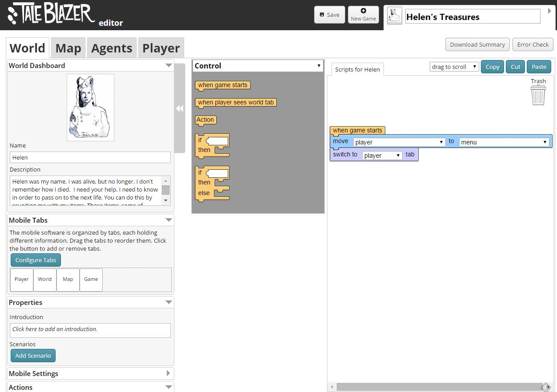Collapse the Mobile Tabs section
This screenshot has height=392, width=557.
169,220
